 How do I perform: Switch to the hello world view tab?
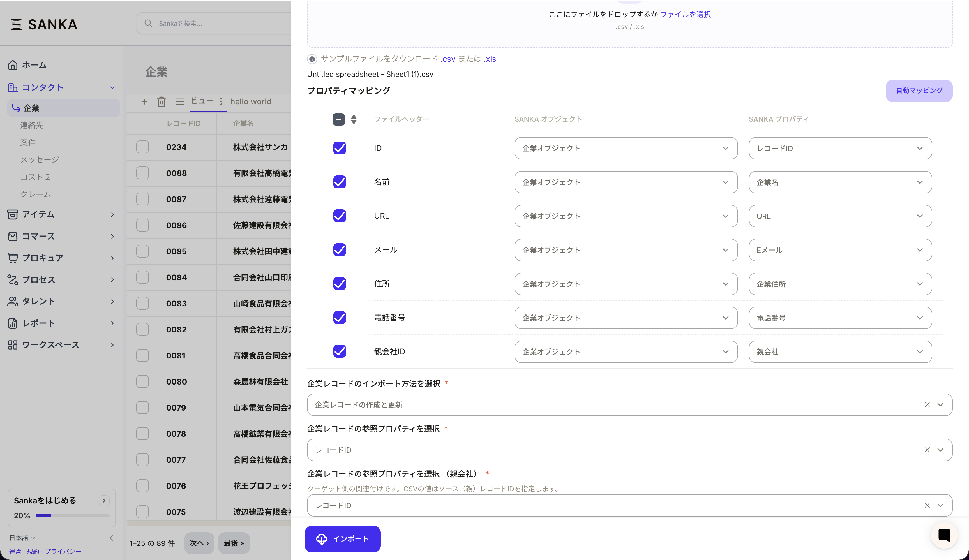[x=251, y=101]
